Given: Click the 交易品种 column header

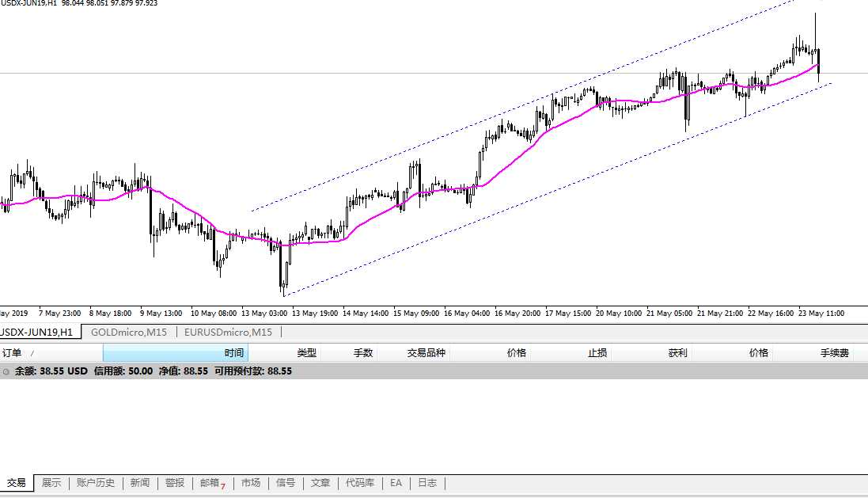Looking at the screenshot, I should click(426, 353).
